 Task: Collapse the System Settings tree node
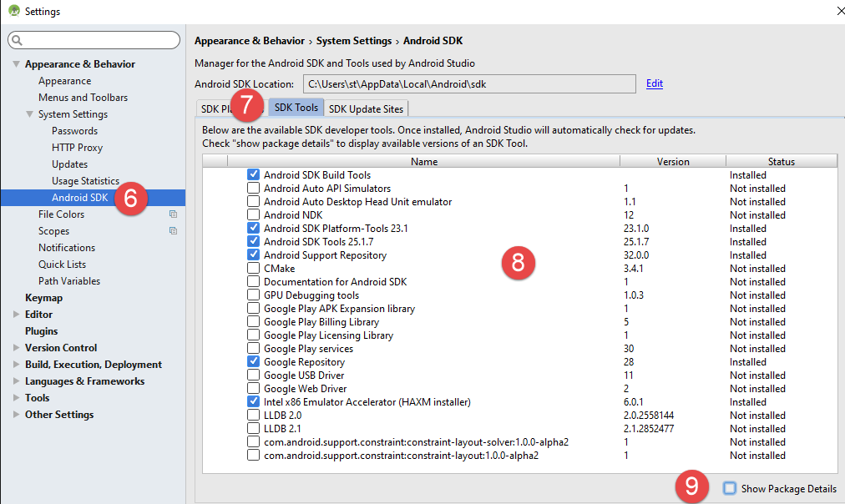pyautogui.click(x=29, y=114)
